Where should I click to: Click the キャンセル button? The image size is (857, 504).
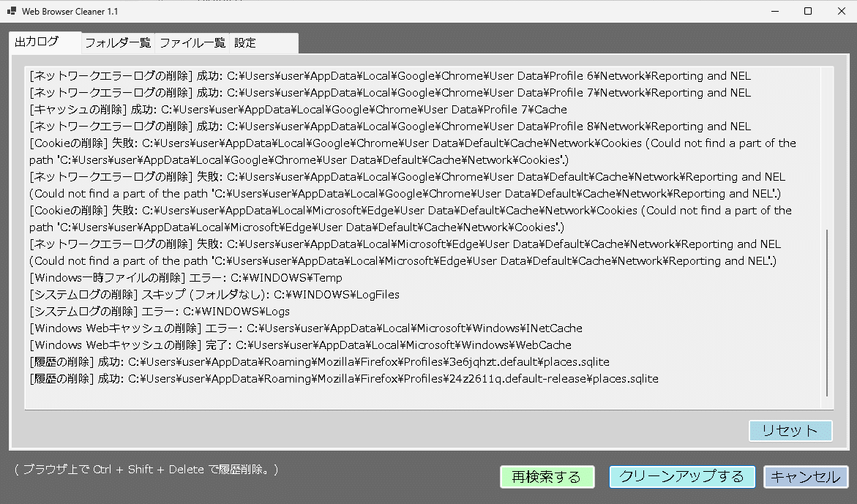click(806, 477)
